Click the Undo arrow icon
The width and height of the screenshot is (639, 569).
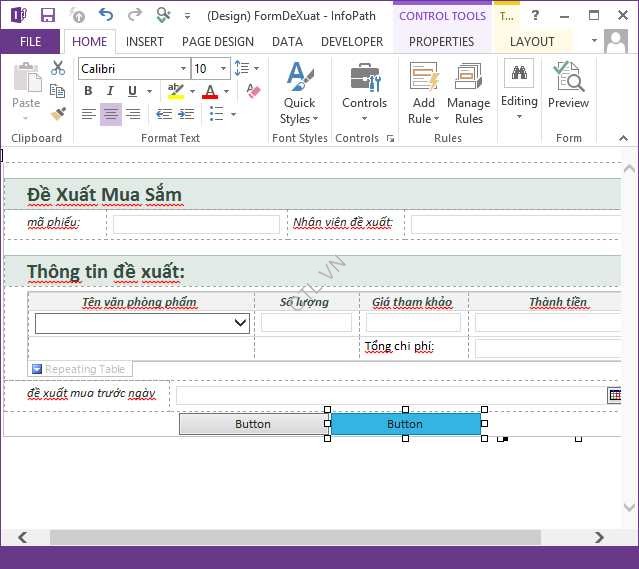coord(106,15)
